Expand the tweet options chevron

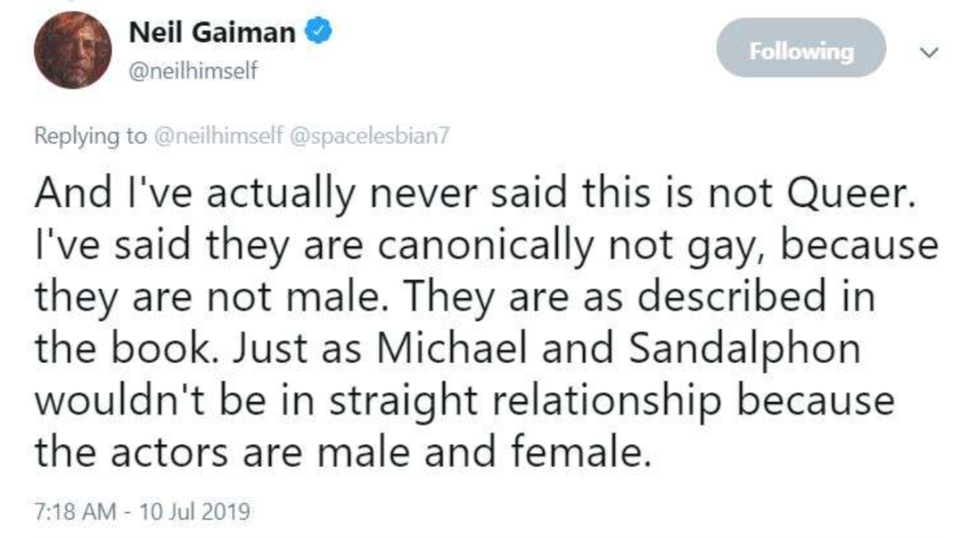click(x=932, y=51)
